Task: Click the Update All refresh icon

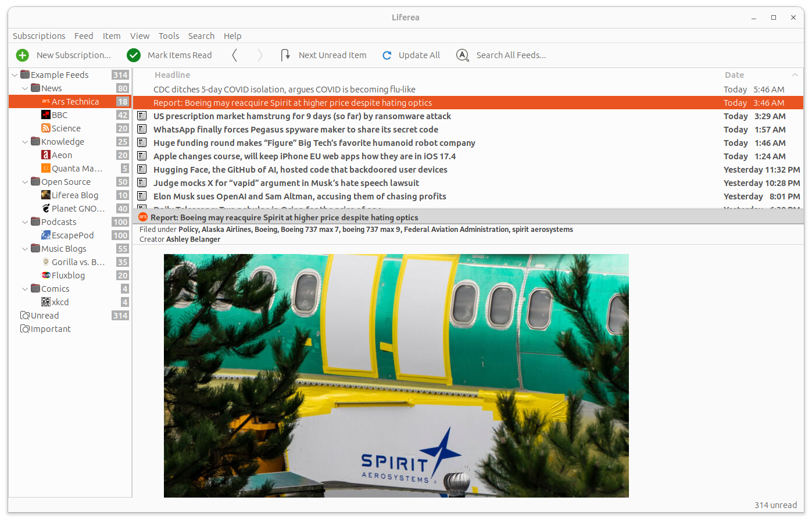Action: (x=387, y=55)
